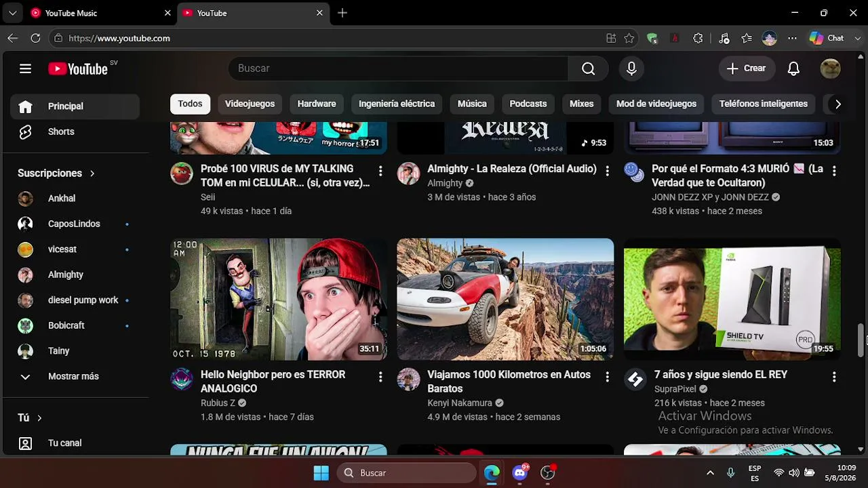Open the media control music note icon

[x=724, y=39]
